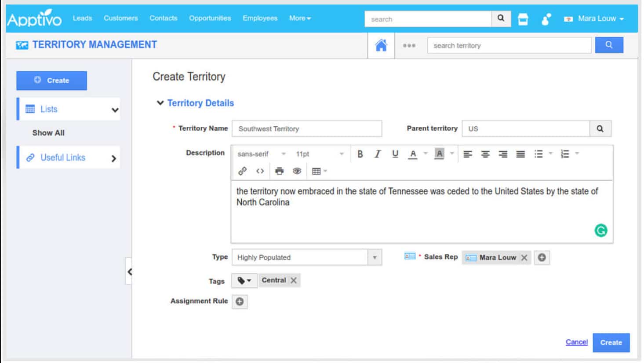Open the tags selector dropdown
The width and height of the screenshot is (644, 363).
click(244, 280)
